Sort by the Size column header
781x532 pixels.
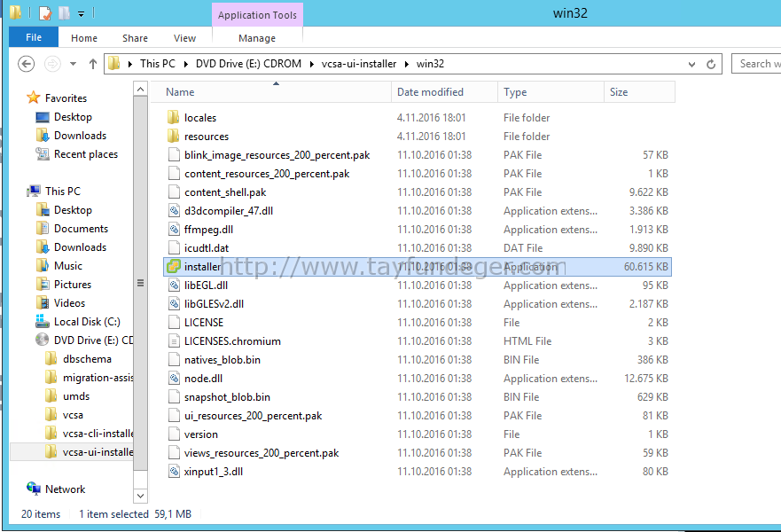tap(639, 92)
